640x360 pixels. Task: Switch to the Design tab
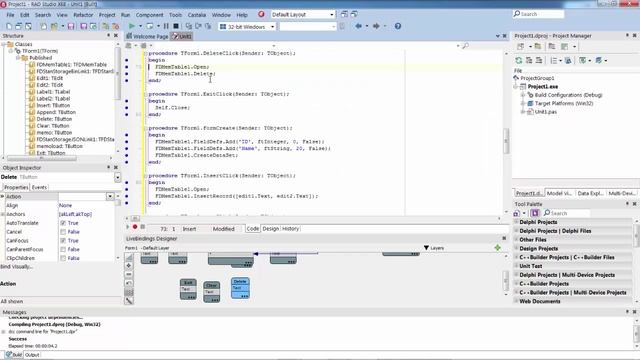(270, 229)
